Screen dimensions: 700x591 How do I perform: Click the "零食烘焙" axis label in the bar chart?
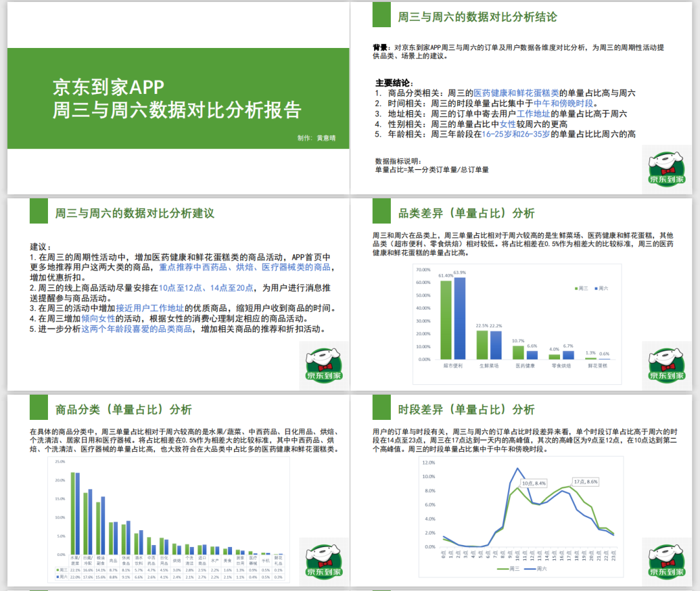[561, 365]
